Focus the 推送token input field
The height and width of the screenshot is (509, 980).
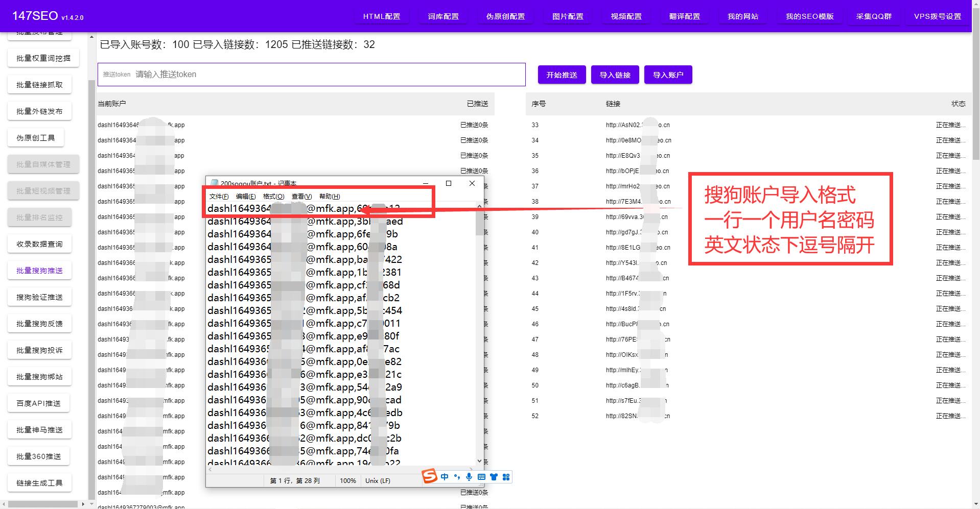[312, 75]
